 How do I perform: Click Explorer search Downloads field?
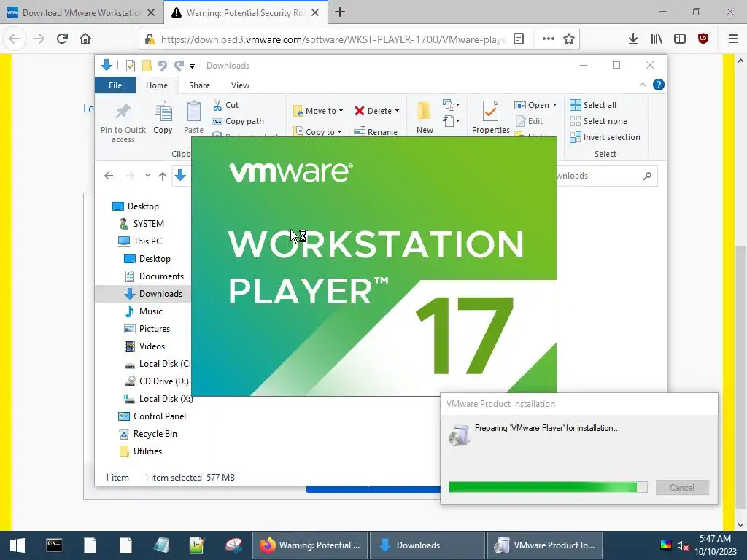[x=608, y=176]
